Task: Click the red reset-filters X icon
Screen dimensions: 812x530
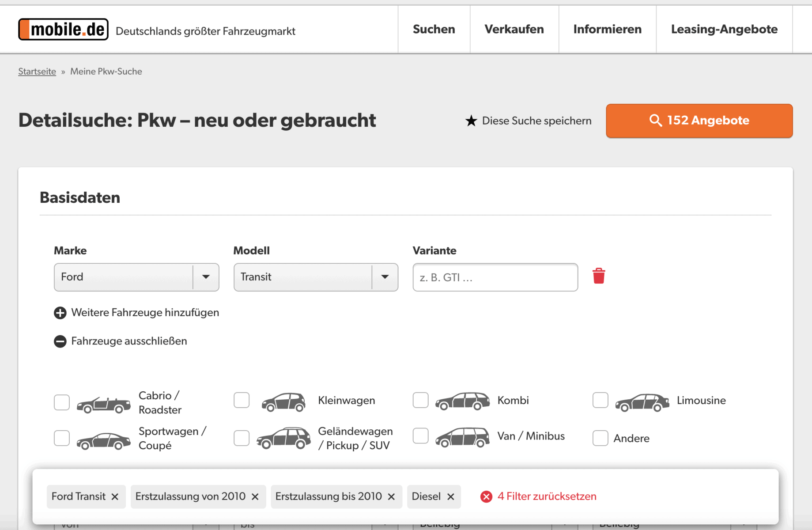Action: 486,497
